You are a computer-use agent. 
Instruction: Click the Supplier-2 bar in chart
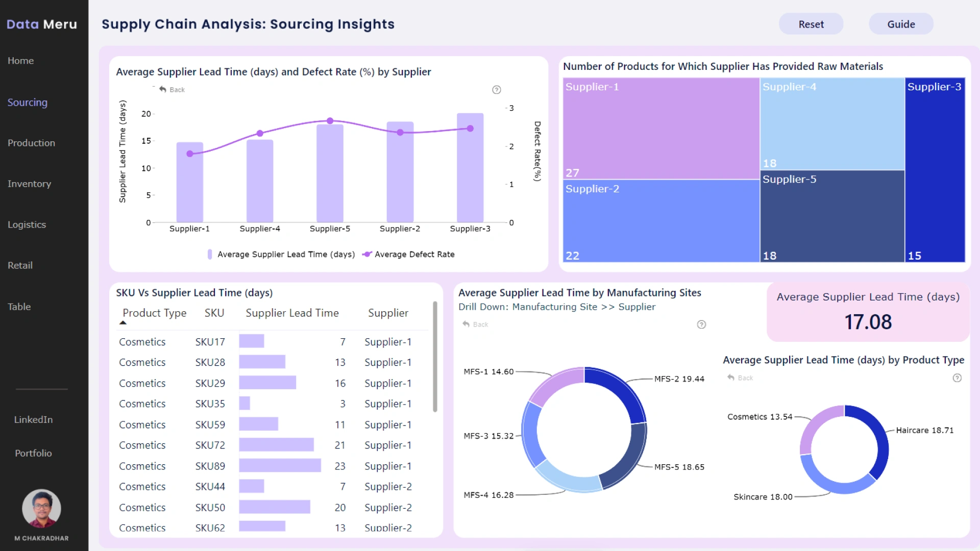pos(400,172)
